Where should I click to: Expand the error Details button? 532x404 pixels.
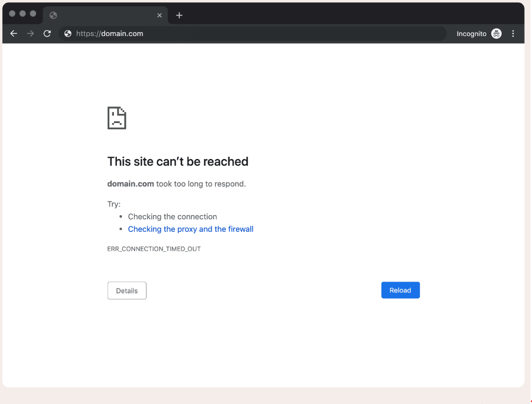(x=127, y=291)
